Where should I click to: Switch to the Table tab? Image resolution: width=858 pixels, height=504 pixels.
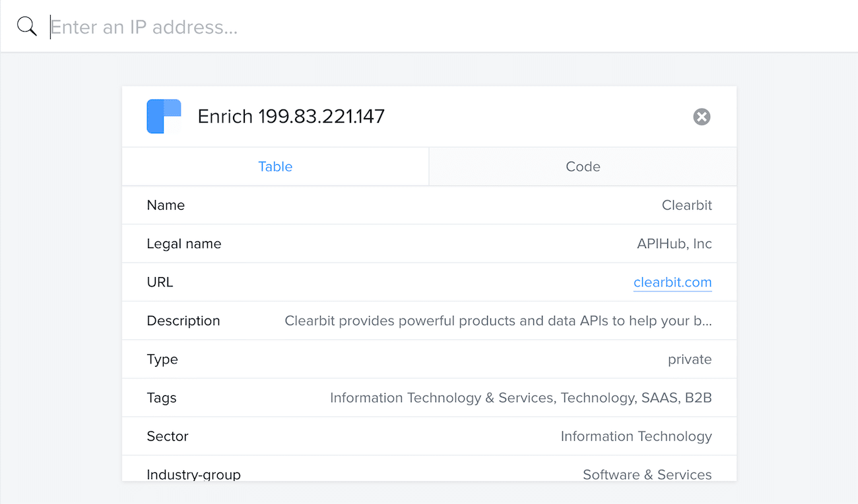click(x=275, y=167)
